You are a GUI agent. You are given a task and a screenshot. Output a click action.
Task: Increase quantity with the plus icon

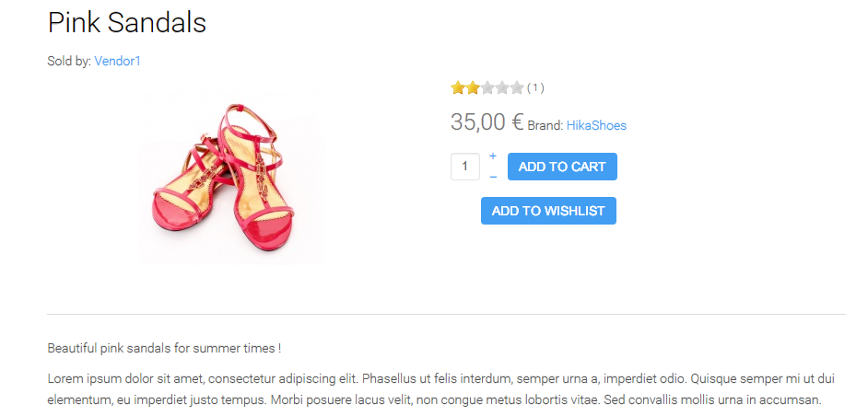tap(493, 156)
